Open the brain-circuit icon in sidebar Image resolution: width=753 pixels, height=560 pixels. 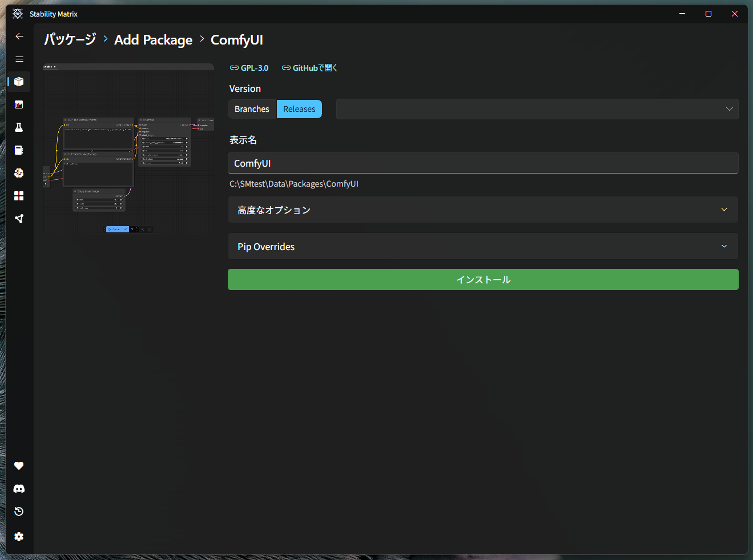[19, 173]
